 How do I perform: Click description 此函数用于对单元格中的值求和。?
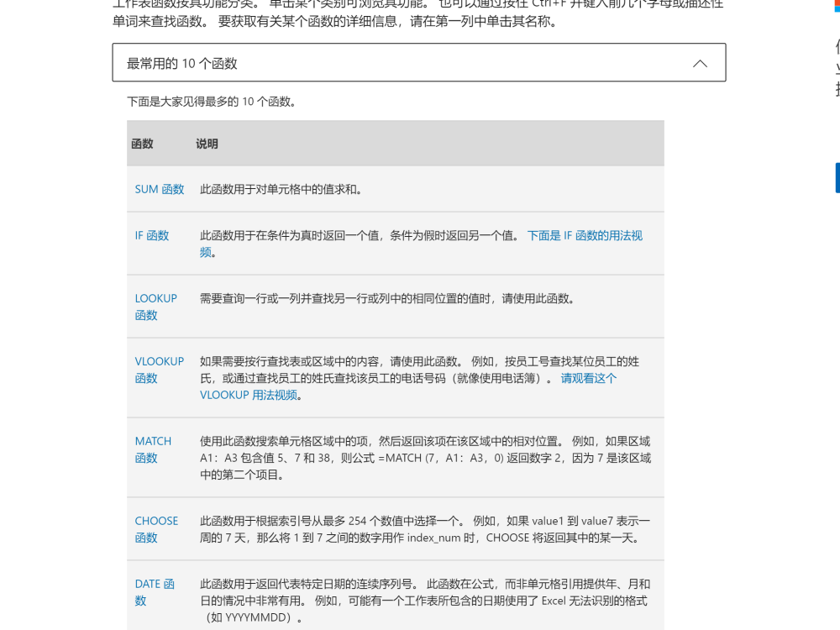(281, 189)
